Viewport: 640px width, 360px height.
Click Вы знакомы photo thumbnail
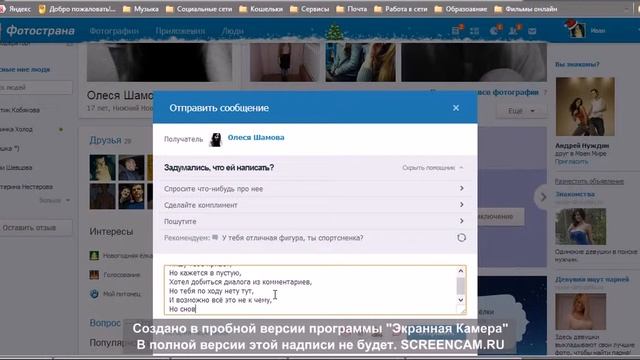pyautogui.click(x=585, y=107)
